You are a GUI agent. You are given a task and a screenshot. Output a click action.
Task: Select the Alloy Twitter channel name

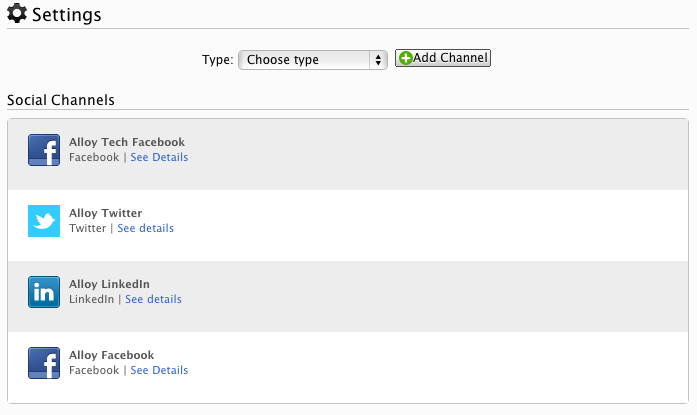tap(105, 213)
